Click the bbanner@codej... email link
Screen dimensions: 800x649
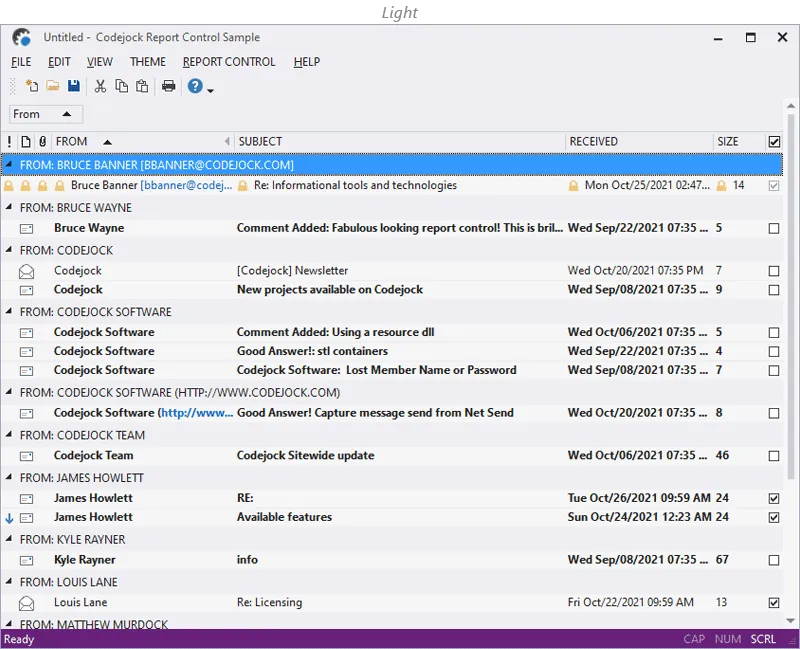[x=186, y=185]
